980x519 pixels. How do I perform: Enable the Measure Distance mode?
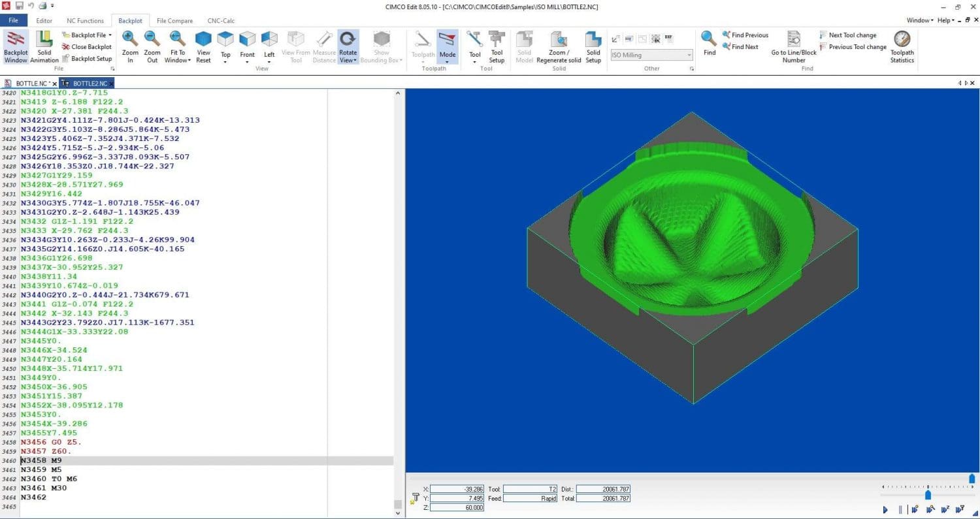(325, 45)
